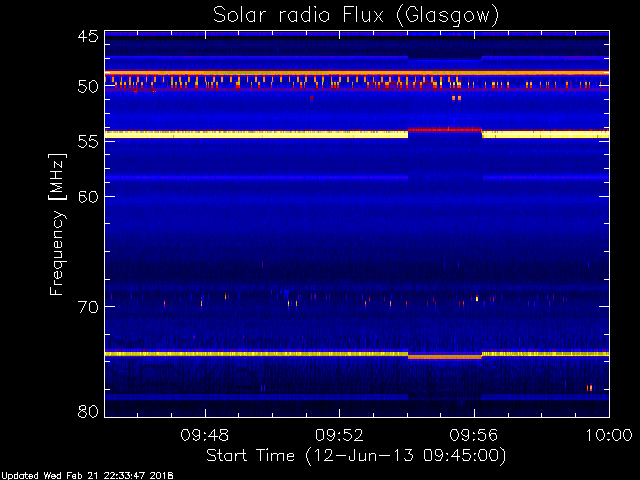Screen dimensions: 640x480
Task: Click the 45 frequency tick label
Action: [x=88, y=36]
